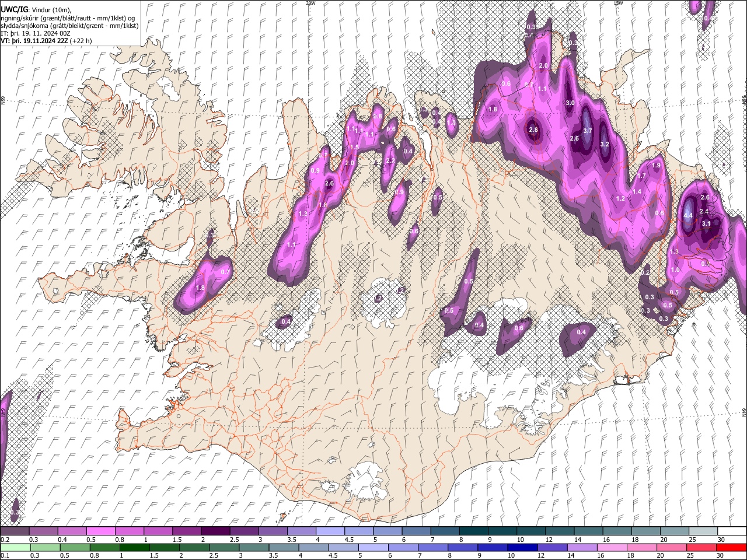Click the pale grey snow swatch between 25 and 30
The height and width of the screenshot is (560, 747).
pos(703,531)
